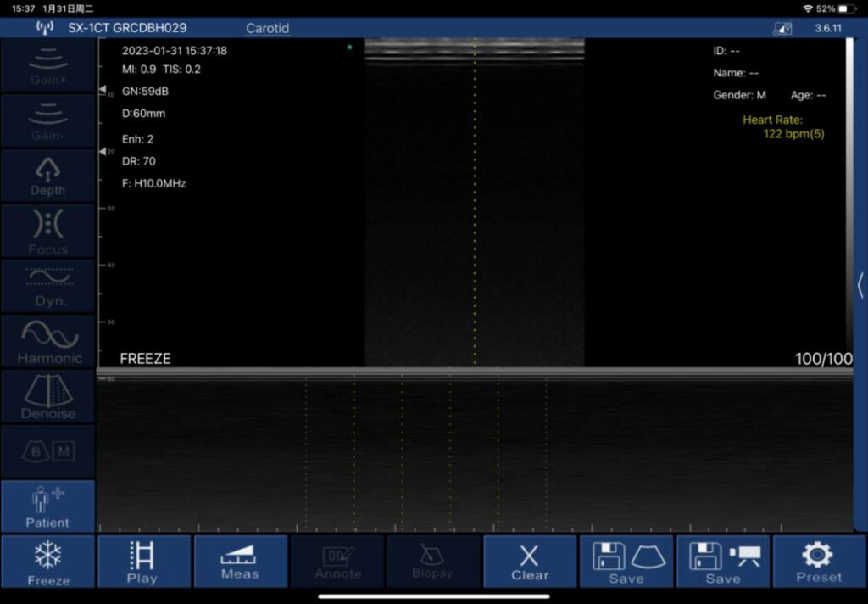Image resolution: width=868 pixels, height=604 pixels.
Task: Tap the Gain+ icon
Action: (48, 65)
